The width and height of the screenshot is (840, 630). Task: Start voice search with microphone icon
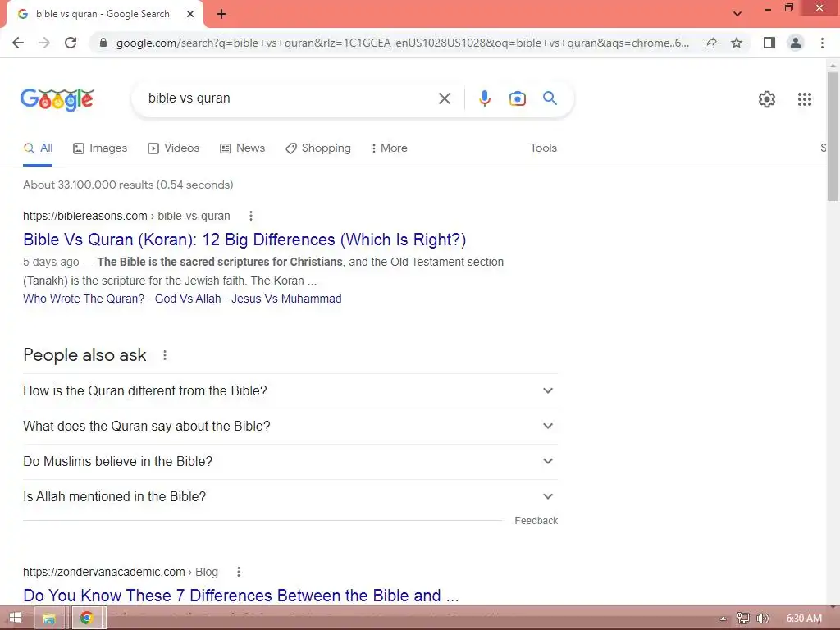pos(485,98)
